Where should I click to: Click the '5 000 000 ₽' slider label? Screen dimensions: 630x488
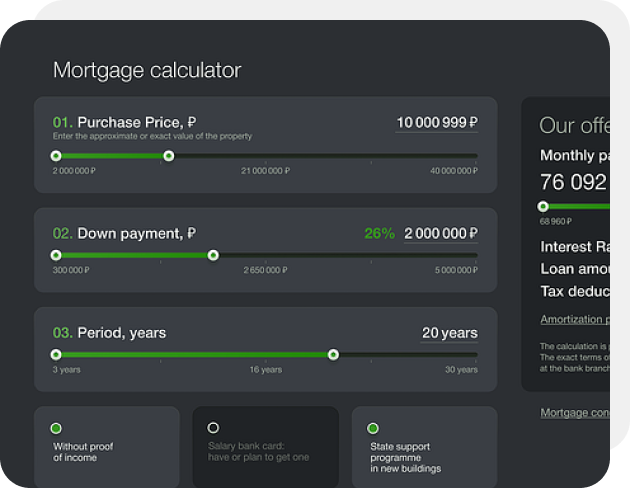[x=456, y=270]
